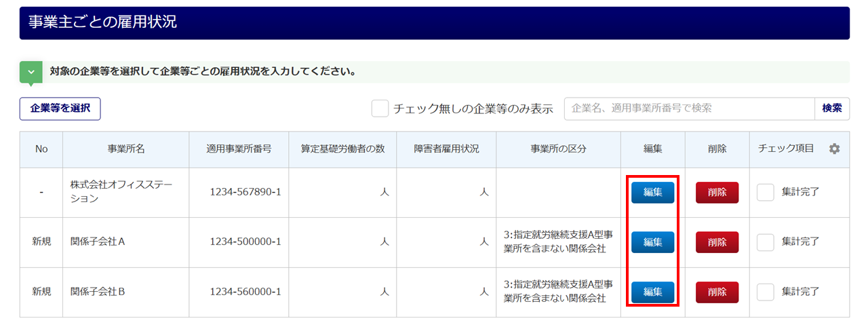This screenshot has width=868, height=327.
Task: Edit the 関係子会社A row with 編集
Action: click(x=652, y=242)
